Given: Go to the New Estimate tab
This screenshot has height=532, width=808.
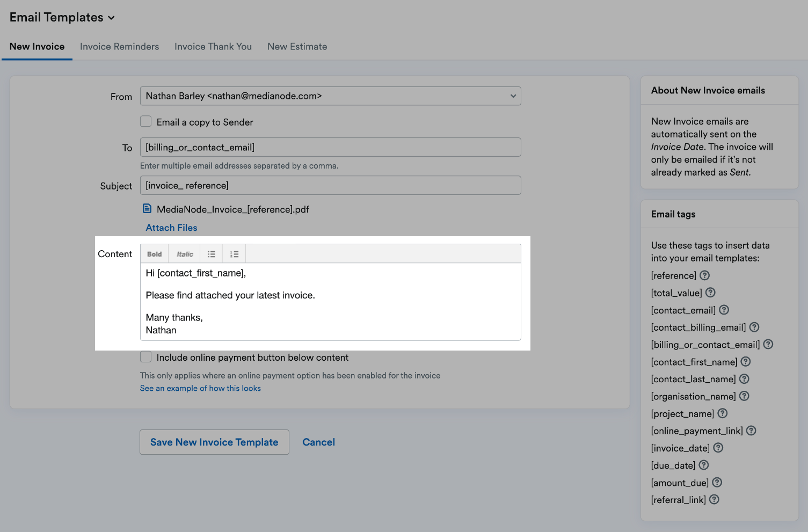Looking at the screenshot, I should pos(297,47).
